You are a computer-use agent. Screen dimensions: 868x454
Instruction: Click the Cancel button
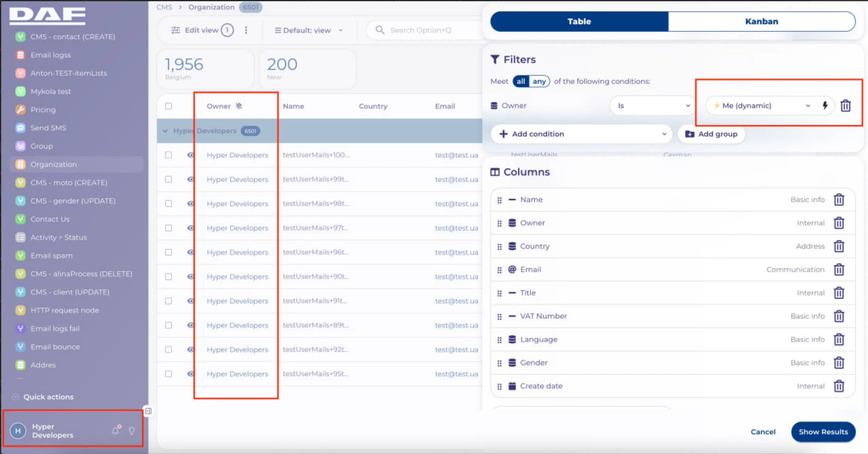pyautogui.click(x=763, y=432)
